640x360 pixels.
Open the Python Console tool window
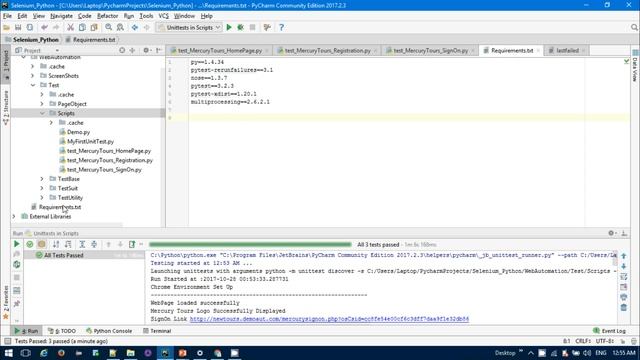coord(109,331)
